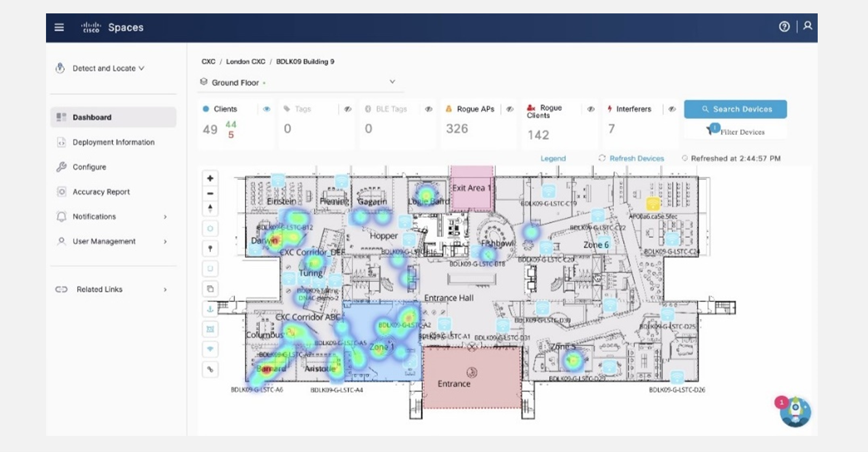Click the yellow AP icon AP00a6.ca5e.5fec

(653, 204)
